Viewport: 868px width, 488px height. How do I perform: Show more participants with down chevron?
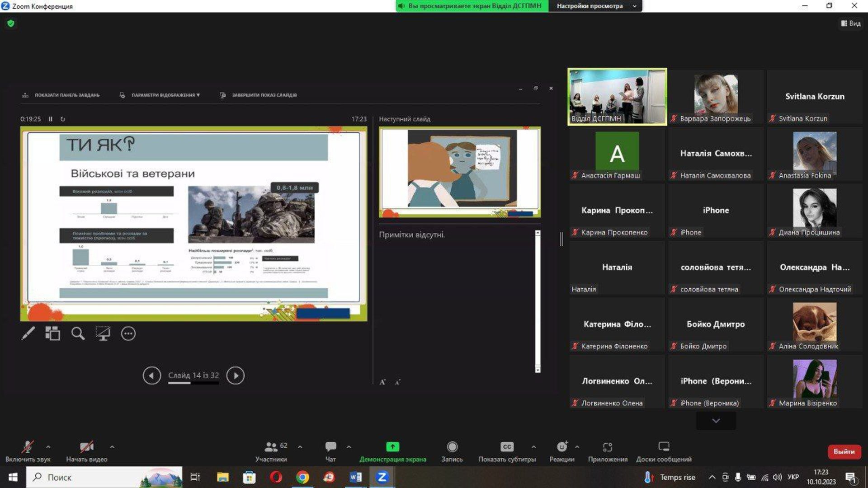(x=716, y=421)
